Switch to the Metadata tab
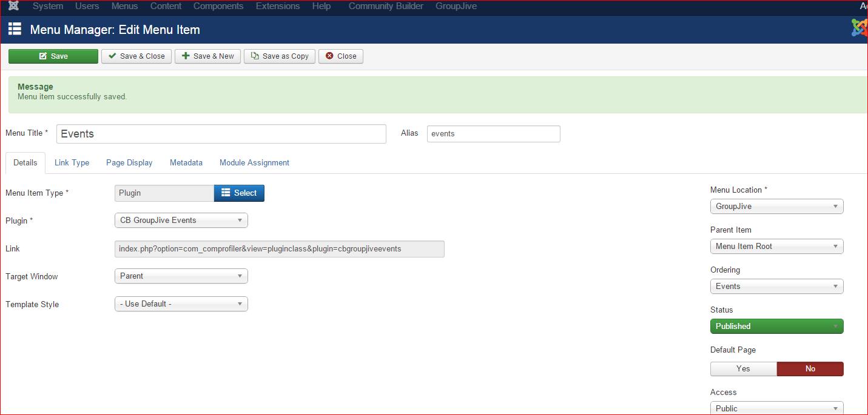 pyautogui.click(x=186, y=163)
